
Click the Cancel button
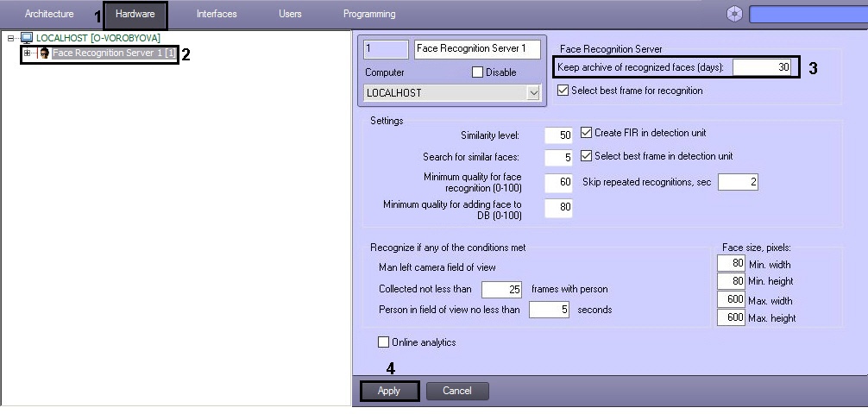(x=457, y=391)
